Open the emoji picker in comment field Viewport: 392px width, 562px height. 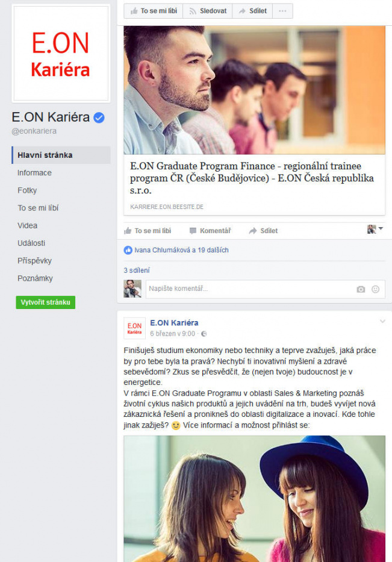[375, 289]
